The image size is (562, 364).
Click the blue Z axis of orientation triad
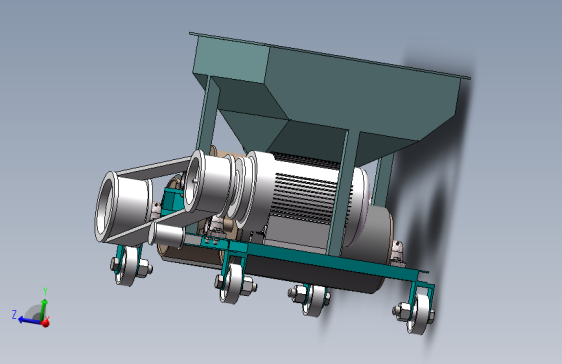[x=29, y=320]
